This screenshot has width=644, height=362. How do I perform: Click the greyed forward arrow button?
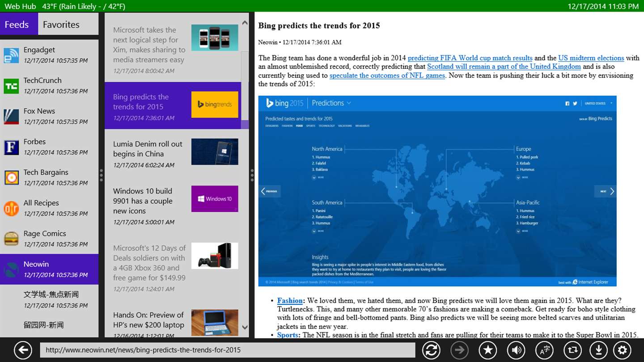(x=459, y=350)
